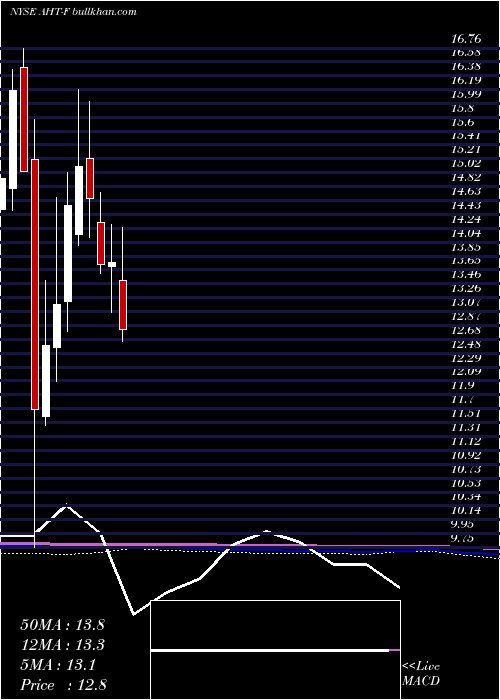Select the 10.14 price level label

pos(466,510)
